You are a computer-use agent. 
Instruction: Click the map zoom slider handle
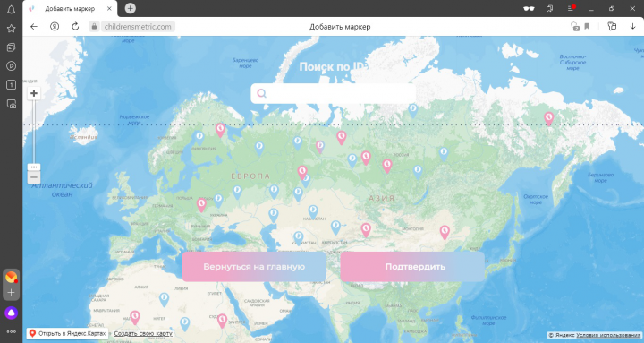click(x=34, y=167)
